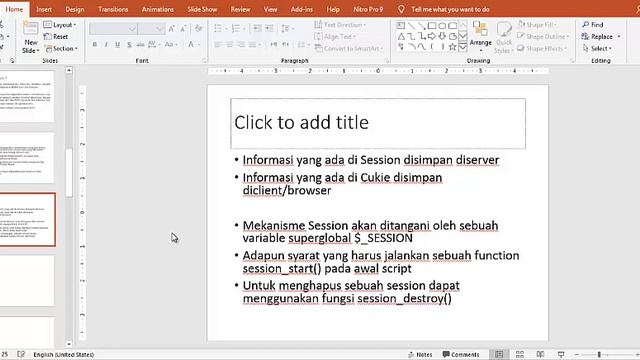Toggle strikethrough formatting
640x360 pixels.
point(140,44)
